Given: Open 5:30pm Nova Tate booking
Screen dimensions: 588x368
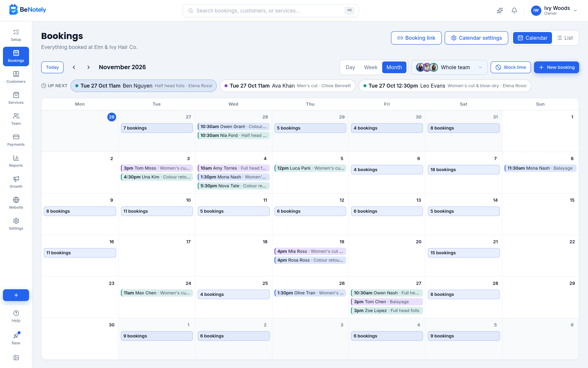Looking at the screenshot, I should pyautogui.click(x=234, y=186).
